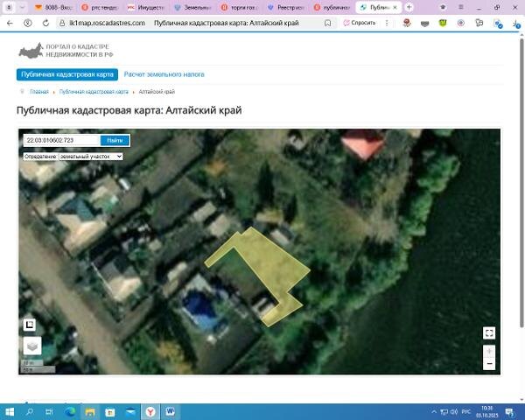The width and height of the screenshot is (525, 420).
Task: Switch to the 'Имущество' tab
Action: [145, 7]
